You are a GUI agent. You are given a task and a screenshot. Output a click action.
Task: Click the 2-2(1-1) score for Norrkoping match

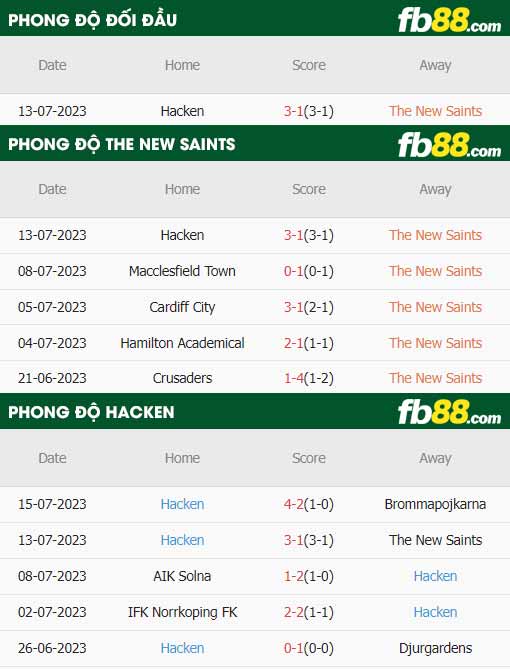(x=309, y=612)
